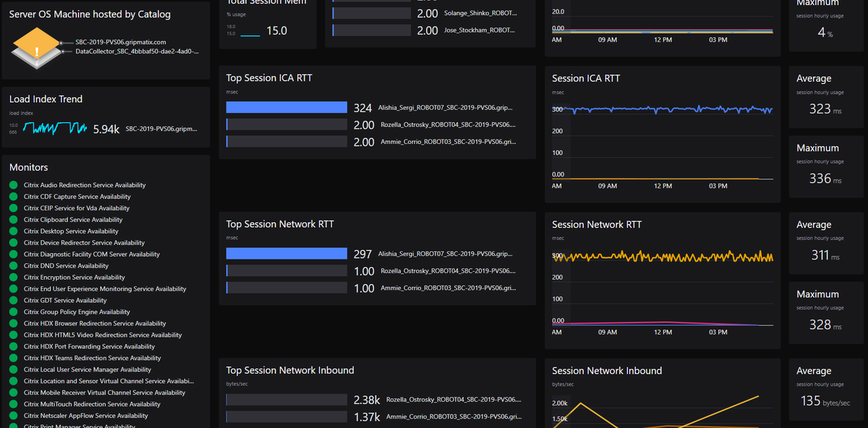
Task: Click the blue 324 msec bar in ICA RTT
Action: coord(286,108)
